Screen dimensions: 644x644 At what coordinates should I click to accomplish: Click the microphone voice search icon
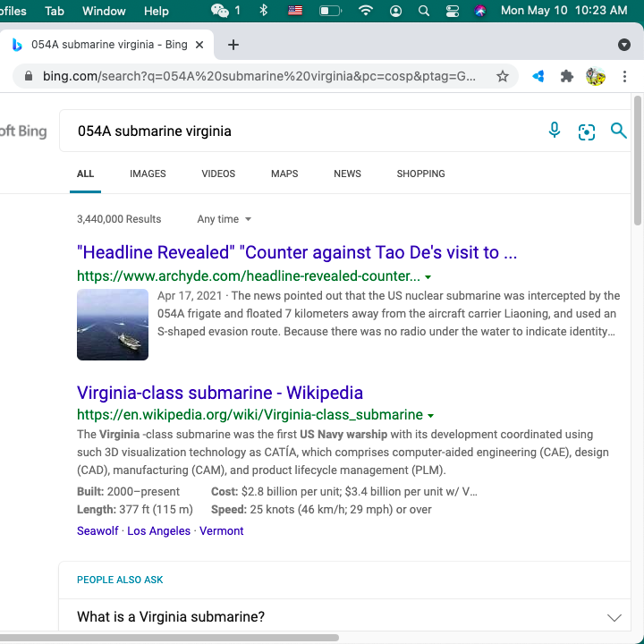tap(555, 131)
